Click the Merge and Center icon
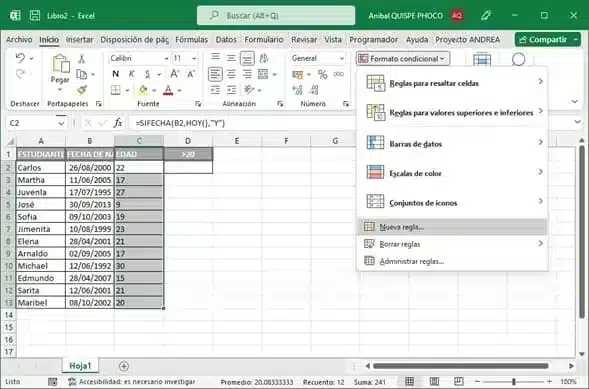 pyautogui.click(x=263, y=74)
